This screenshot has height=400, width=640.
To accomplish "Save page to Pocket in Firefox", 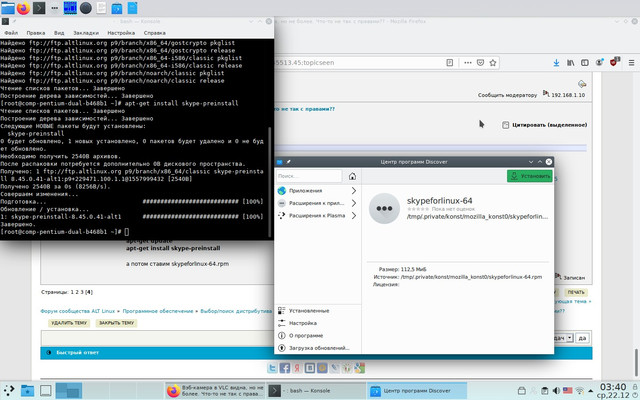I will [x=480, y=62].
